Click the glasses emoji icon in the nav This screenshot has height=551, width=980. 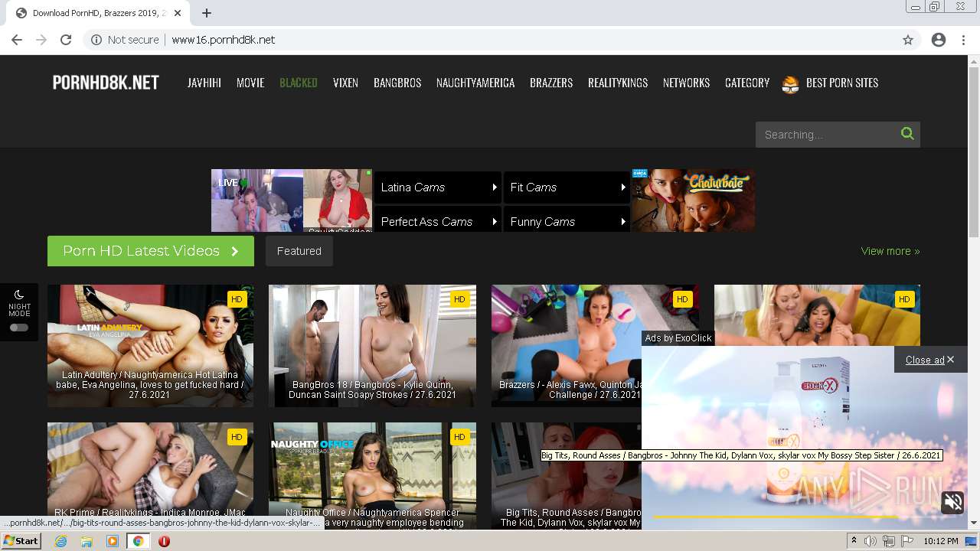[791, 83]
